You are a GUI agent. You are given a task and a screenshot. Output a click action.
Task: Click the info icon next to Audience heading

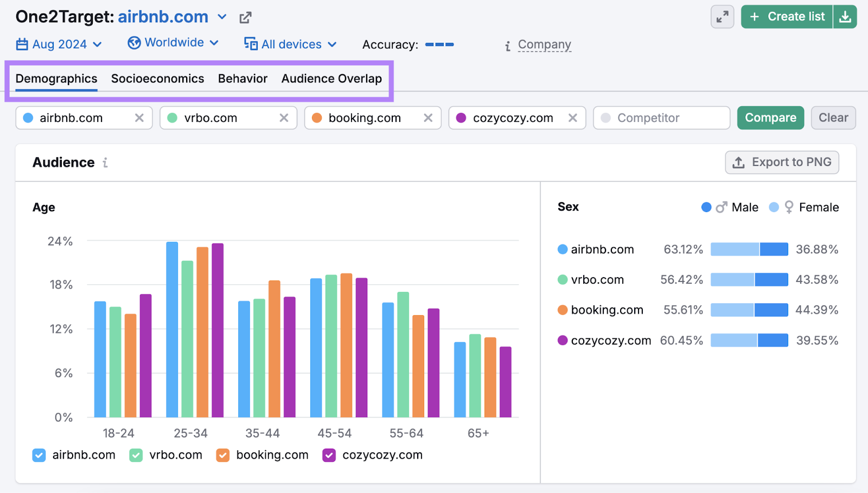105,162
